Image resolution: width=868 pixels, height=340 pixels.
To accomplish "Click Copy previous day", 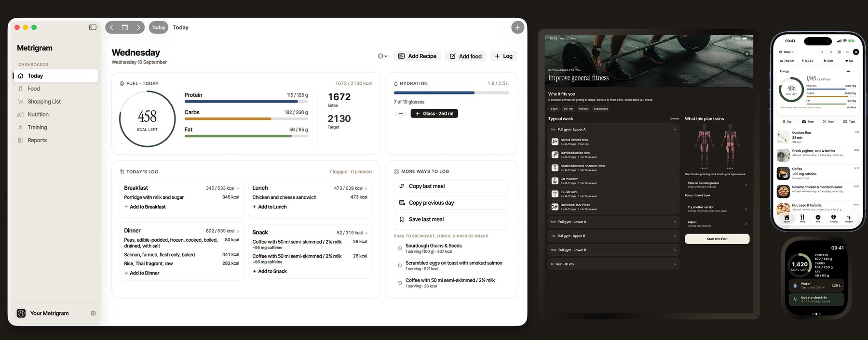I will point(451,203).
